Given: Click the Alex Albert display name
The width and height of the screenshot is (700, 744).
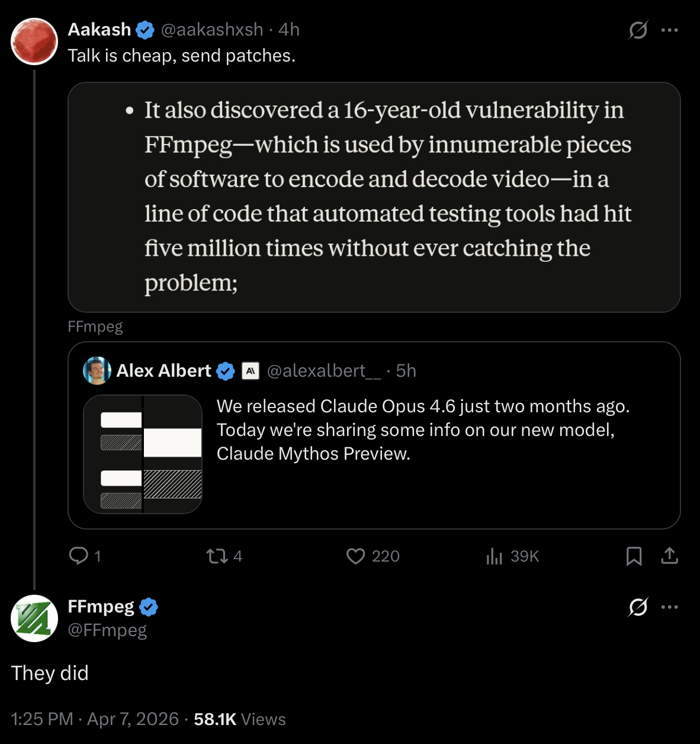Looking at the screenshot, I should pyautogui.click(x=163, y=371).
